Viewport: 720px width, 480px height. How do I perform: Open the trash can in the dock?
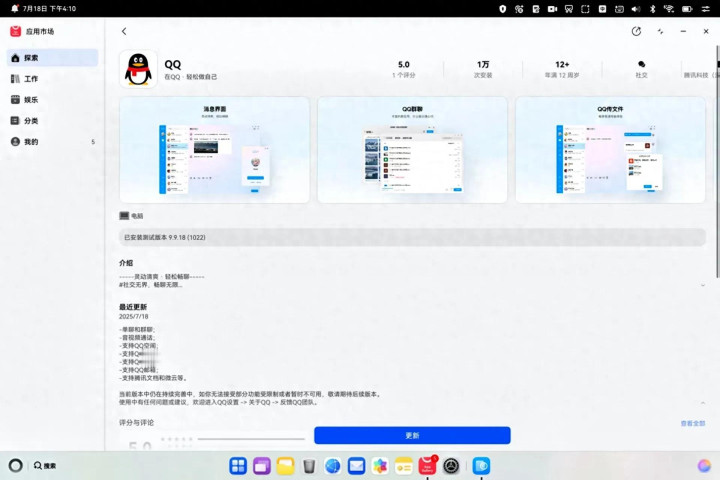click(x=309, y=466)
